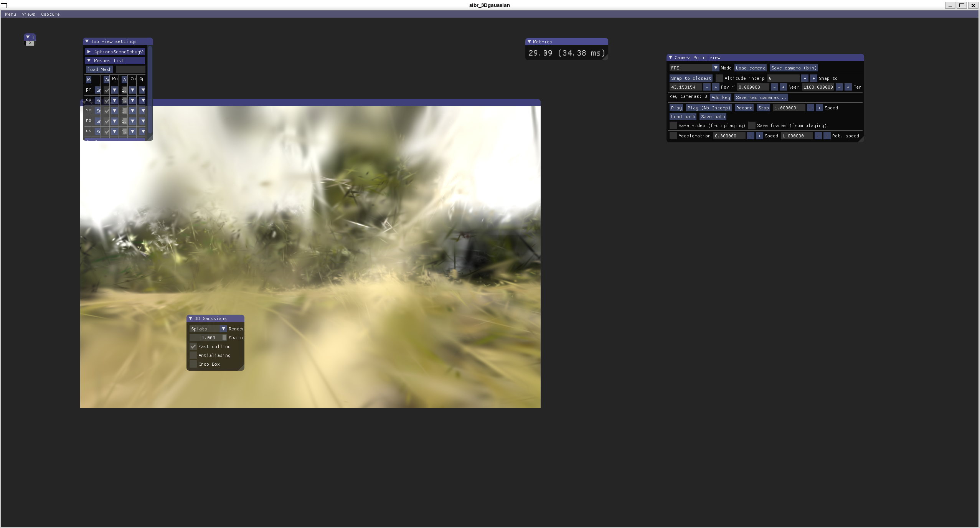Enable Save video (from playing) checkbox
Screen dimensions: 980x528
pos(673,125)
